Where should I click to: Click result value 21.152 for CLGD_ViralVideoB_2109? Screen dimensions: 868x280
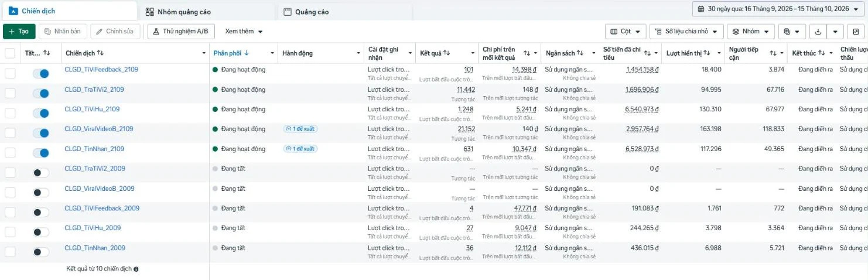[x=466, y=129]
